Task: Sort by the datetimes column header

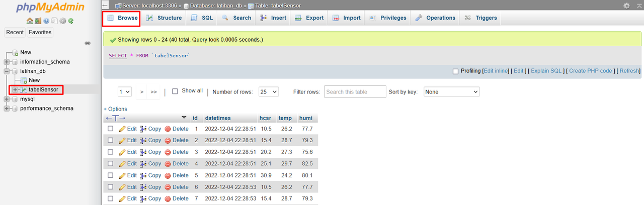Action: coord(218,118)
